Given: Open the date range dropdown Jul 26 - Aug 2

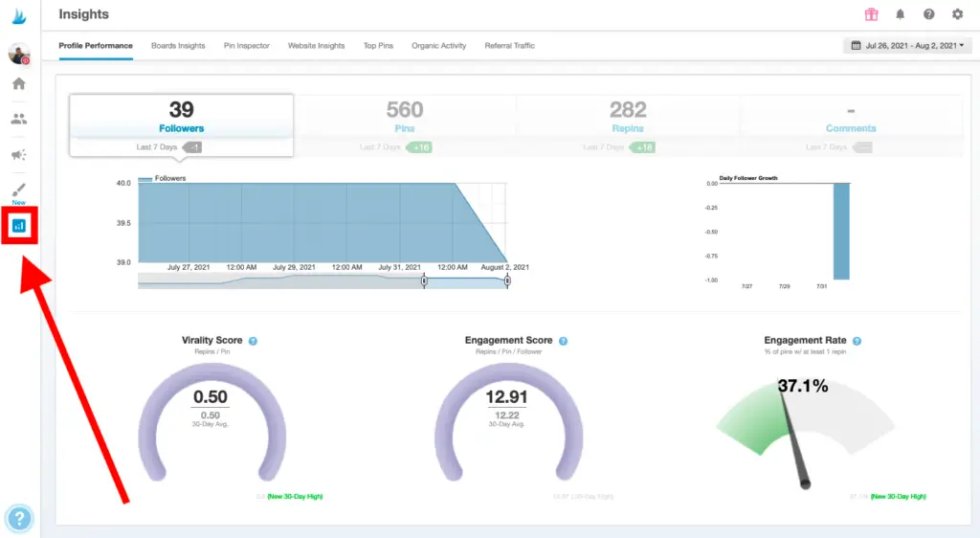Looking at the screenshot, I should click(x=907, y=46).
